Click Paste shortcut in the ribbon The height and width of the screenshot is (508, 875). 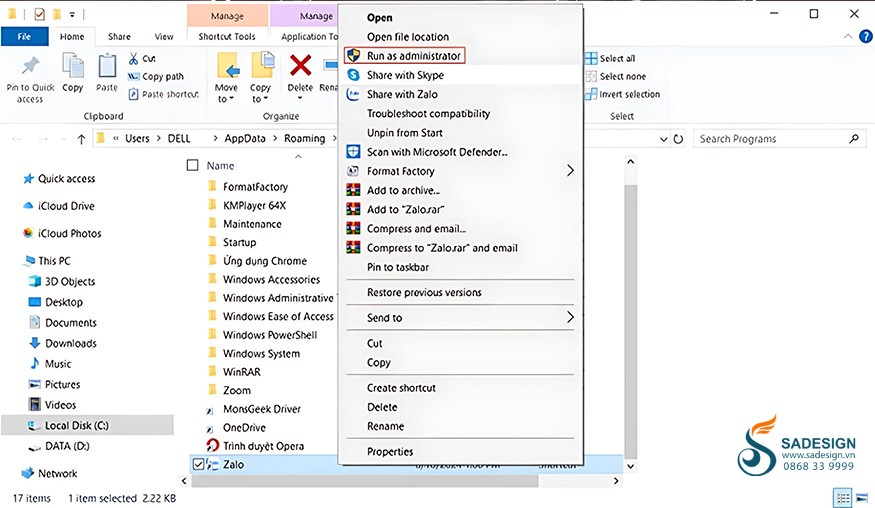(164, 94)
